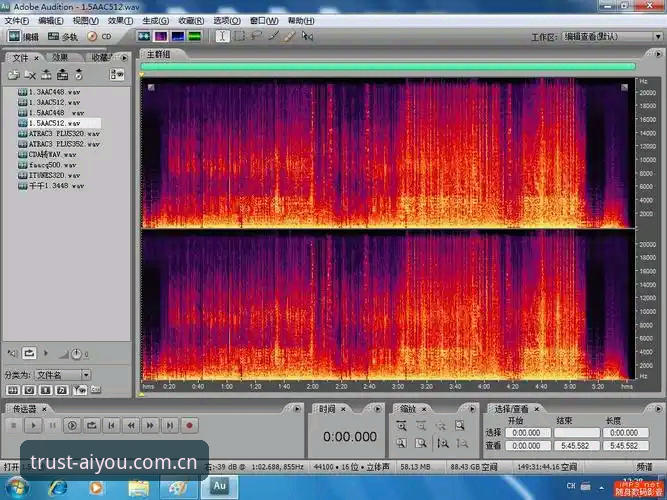
Task: Toggle auto-play in Files panel
Action: coord(13,353)
